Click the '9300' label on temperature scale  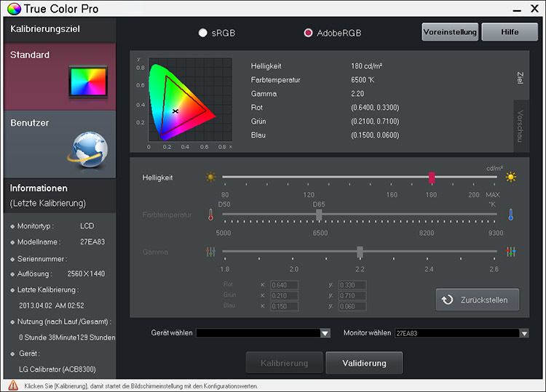496,233
